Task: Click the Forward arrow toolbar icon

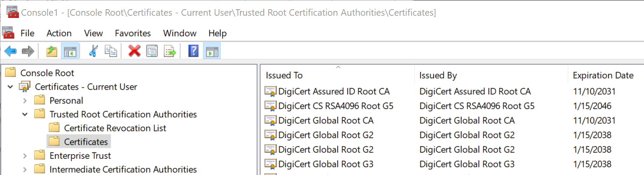Action: coord(28,51)
